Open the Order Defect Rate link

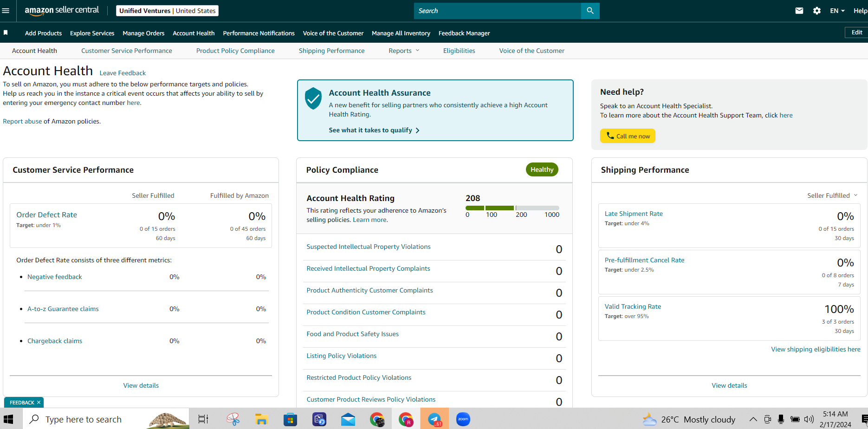(x=46, y=214)
